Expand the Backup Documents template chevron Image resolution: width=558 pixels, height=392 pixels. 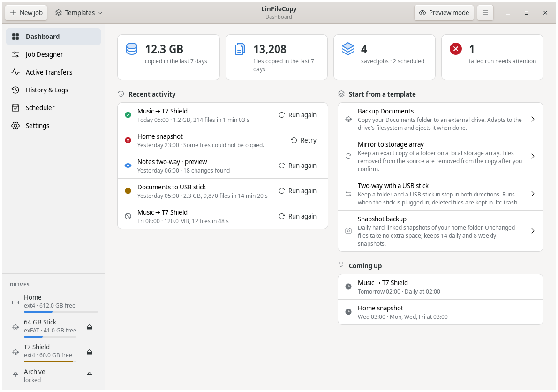pyautogui.click(x=533, y=119)
